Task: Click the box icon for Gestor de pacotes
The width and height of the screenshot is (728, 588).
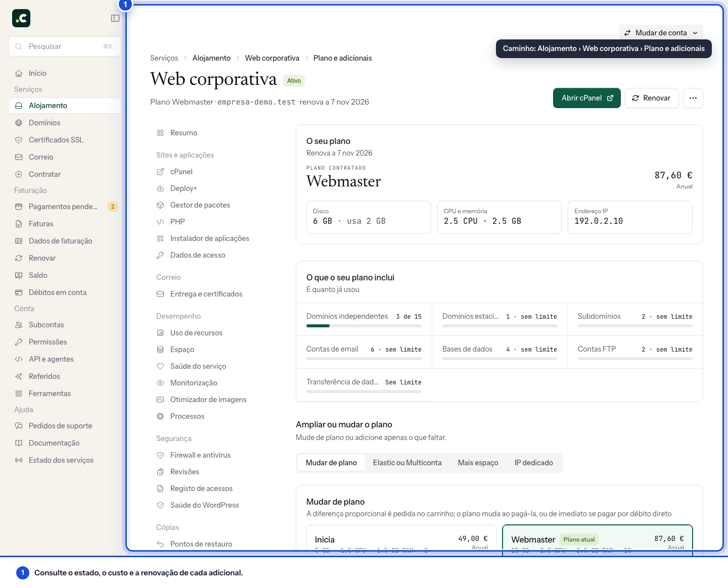Action: [x=160, y=205]
